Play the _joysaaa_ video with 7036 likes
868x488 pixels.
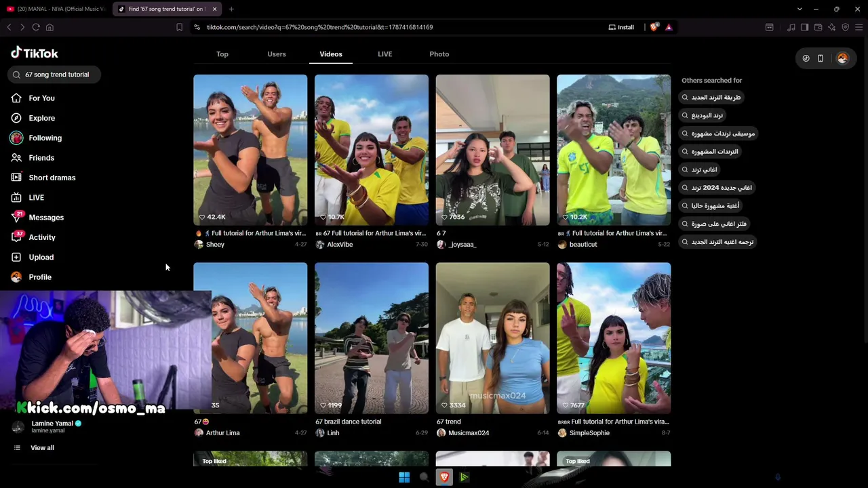493,150
